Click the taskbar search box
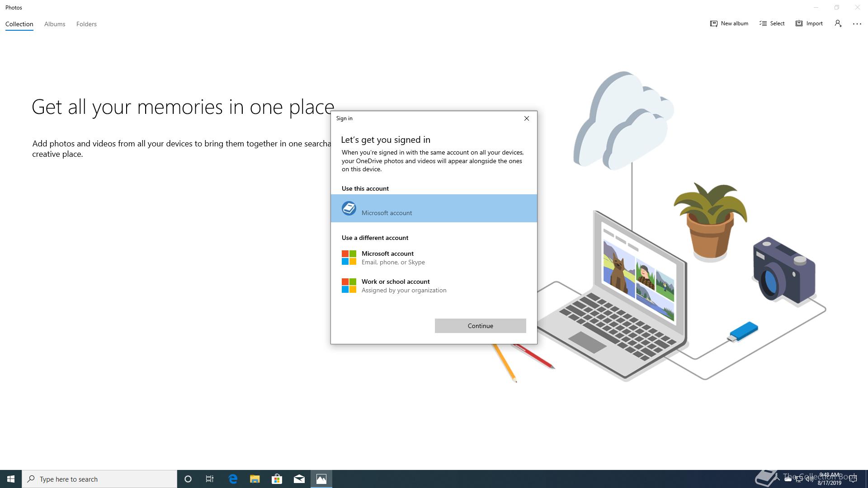 (x=99, y=479)
